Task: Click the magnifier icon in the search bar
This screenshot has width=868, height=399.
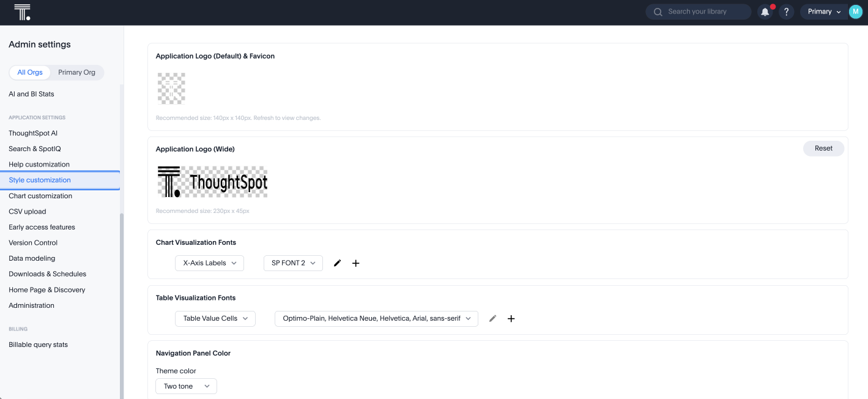Action: pos(658,11)
